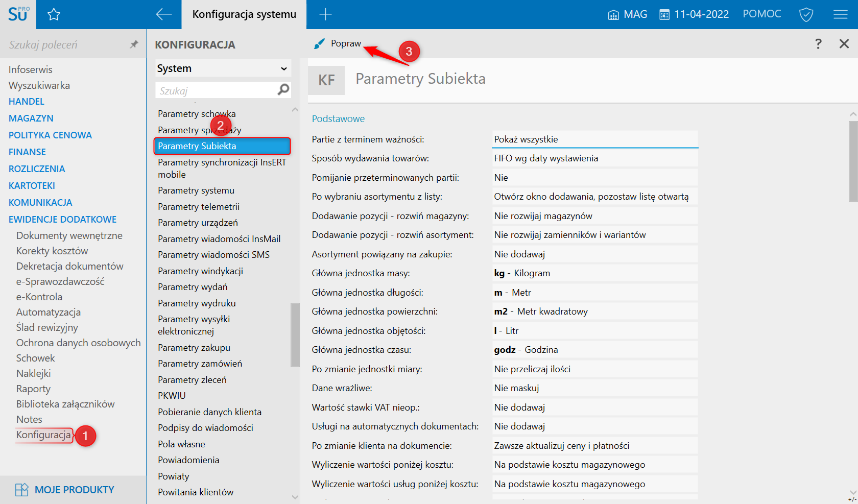Click the KF tile icon
The width and height of the screenshot is (858, 504).
pyautogui.click(x=326, y=80)
